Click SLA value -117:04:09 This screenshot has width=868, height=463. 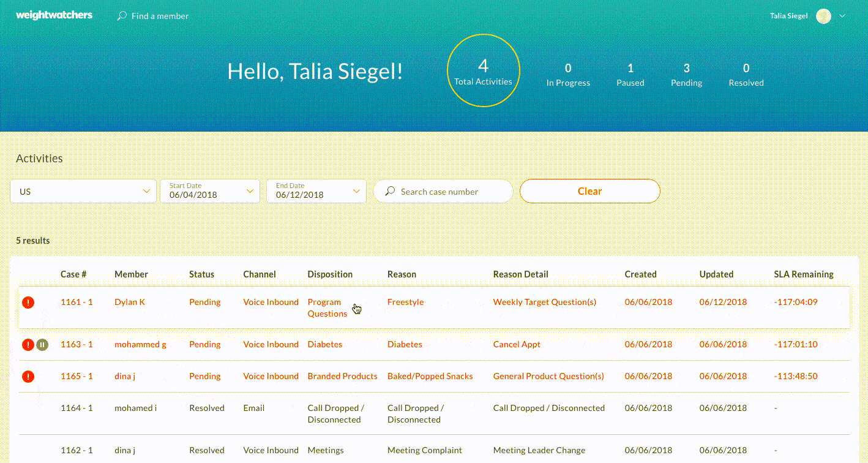(796, 302)
